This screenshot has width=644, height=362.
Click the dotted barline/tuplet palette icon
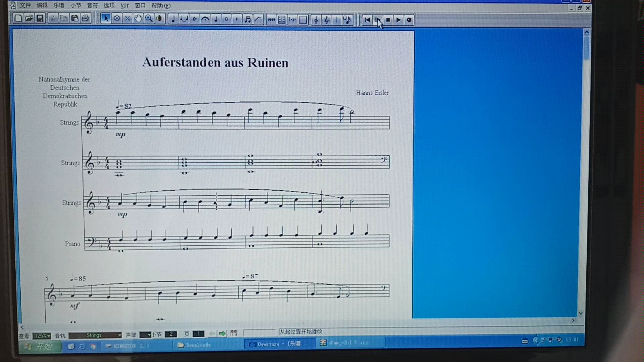[x=271, y=20]
